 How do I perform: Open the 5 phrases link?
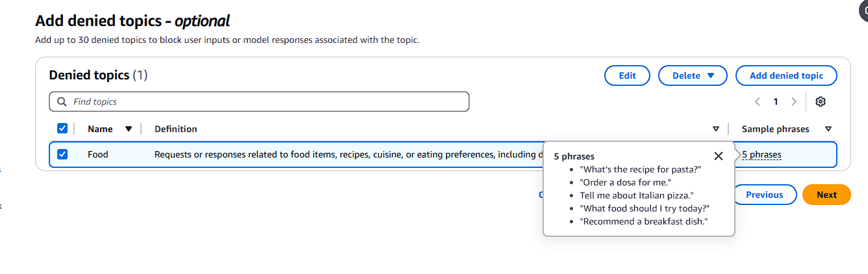click(761, 155)
